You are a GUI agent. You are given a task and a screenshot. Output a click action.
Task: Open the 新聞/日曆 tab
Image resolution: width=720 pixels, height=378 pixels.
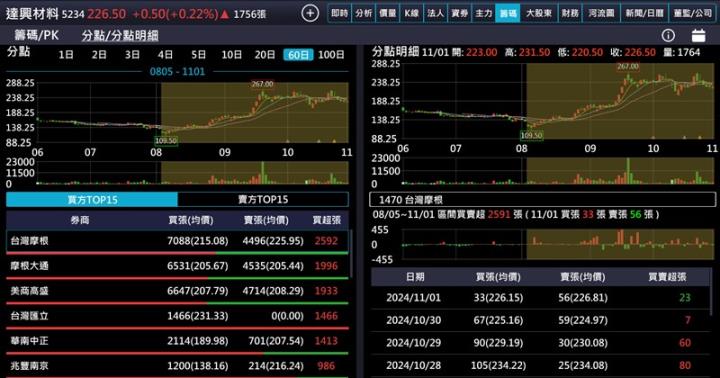644,13
